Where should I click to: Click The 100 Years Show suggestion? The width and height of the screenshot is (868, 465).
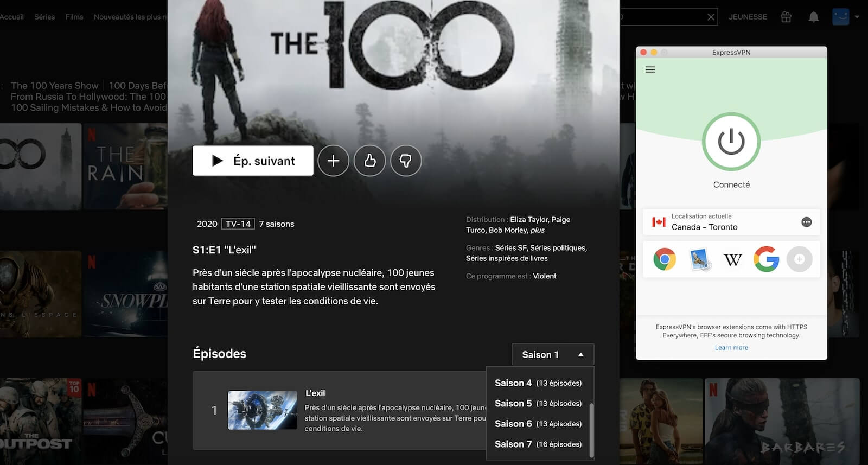[x=54, y=86]
